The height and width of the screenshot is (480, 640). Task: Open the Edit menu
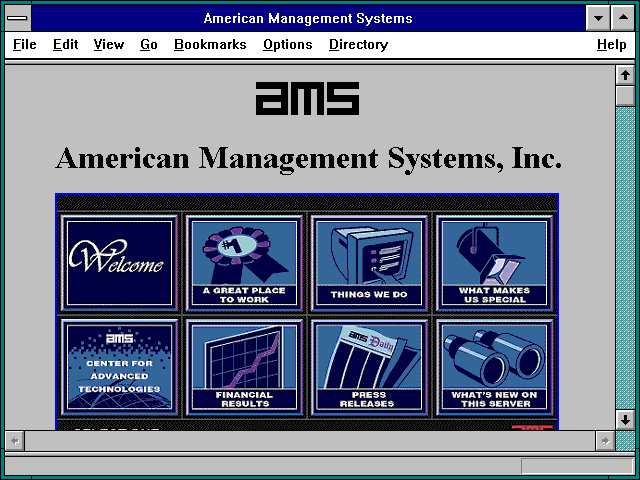65,44
